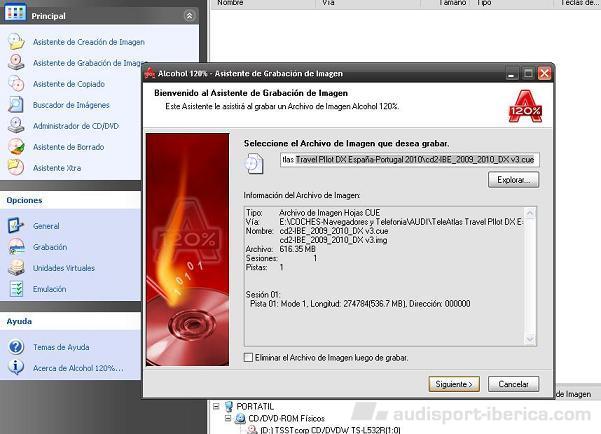The width and height of the screenshot is (601, 434).
Task: Click the 'cd2-IBE_2009_2010_DX v3.img' text
Action: 333,240
